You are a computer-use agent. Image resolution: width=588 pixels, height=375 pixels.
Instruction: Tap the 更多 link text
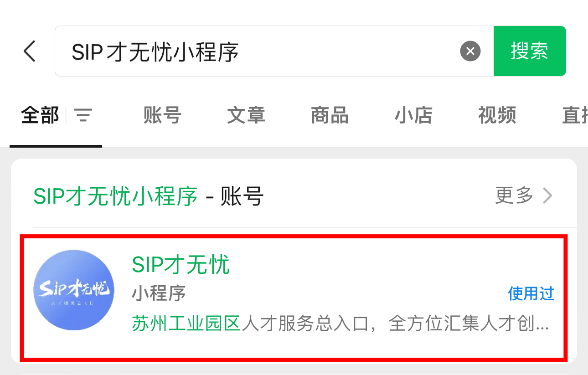click(514, 196)
